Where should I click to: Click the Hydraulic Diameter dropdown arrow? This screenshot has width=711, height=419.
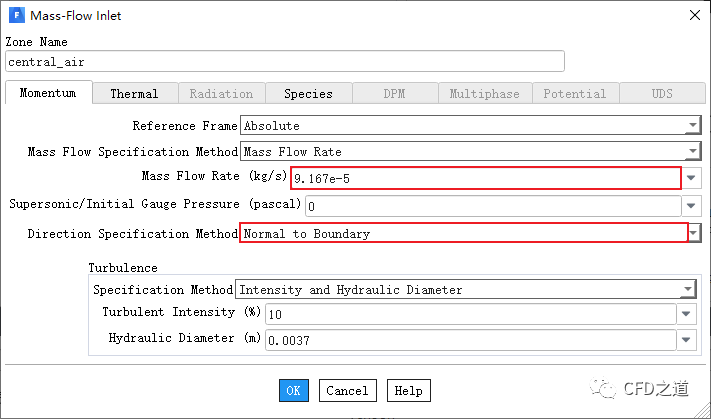click(687, 340)
